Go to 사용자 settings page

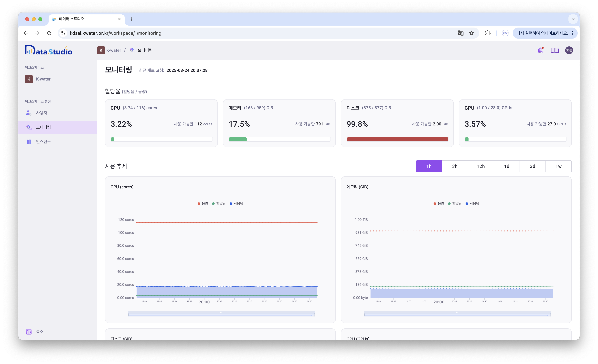coord(42,113)
